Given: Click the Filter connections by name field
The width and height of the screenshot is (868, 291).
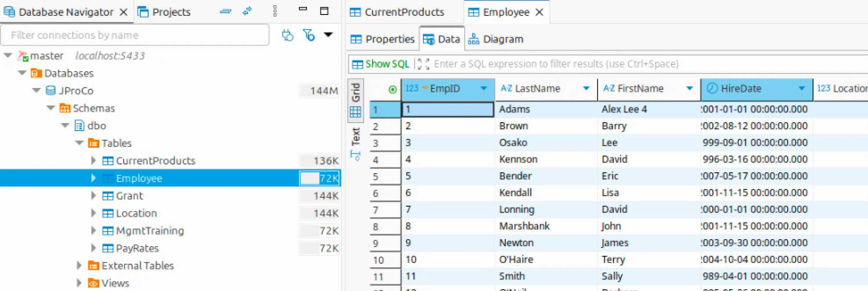Looking at the screenshot, I should tap(134, 35).
